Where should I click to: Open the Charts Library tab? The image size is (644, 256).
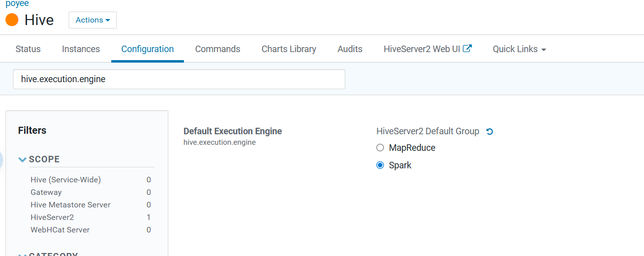click(289, 49)
